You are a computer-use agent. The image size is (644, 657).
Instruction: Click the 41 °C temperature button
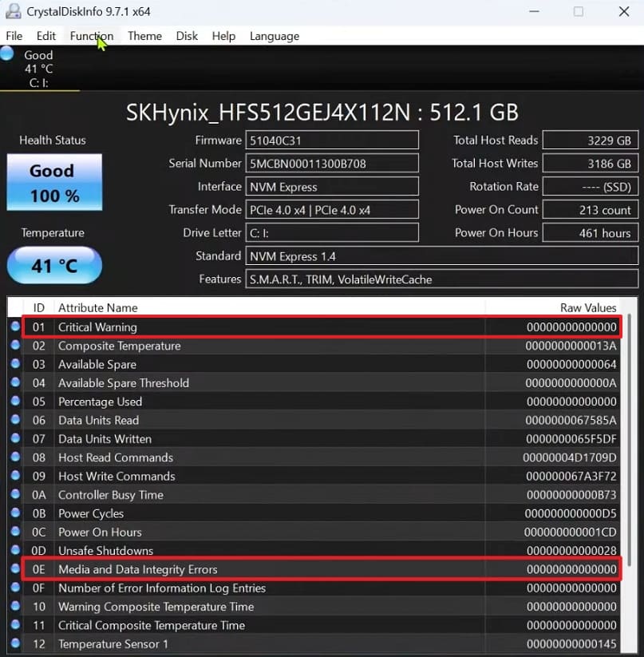pyautogui.click(x=54, y=265)
